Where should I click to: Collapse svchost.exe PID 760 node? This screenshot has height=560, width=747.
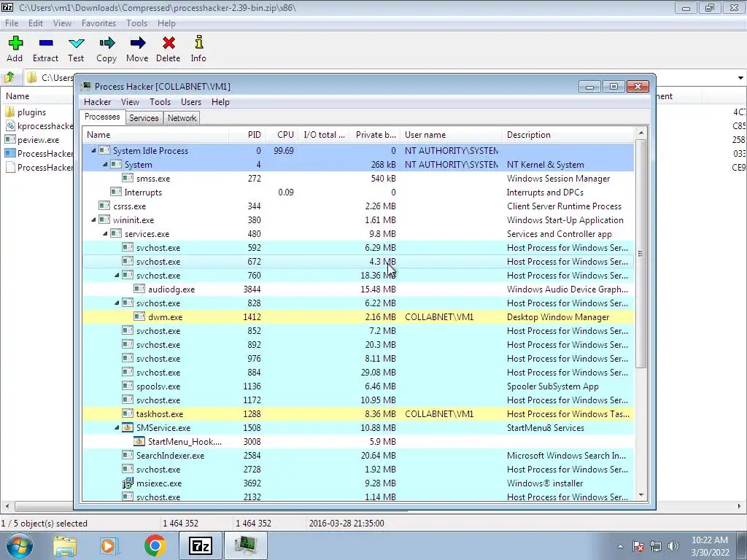coord(117,275)
